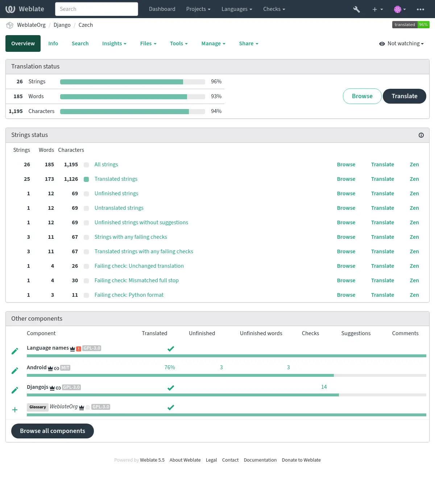Click the Weblate logo icon
The height and width of the screenshot is (504, 435).
(x=10, y=9)
